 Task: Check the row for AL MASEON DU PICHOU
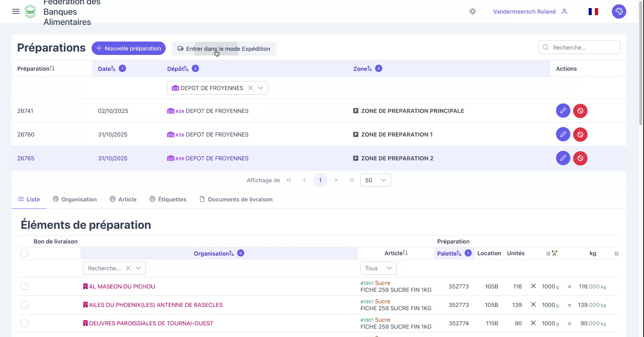click(24, 286)
